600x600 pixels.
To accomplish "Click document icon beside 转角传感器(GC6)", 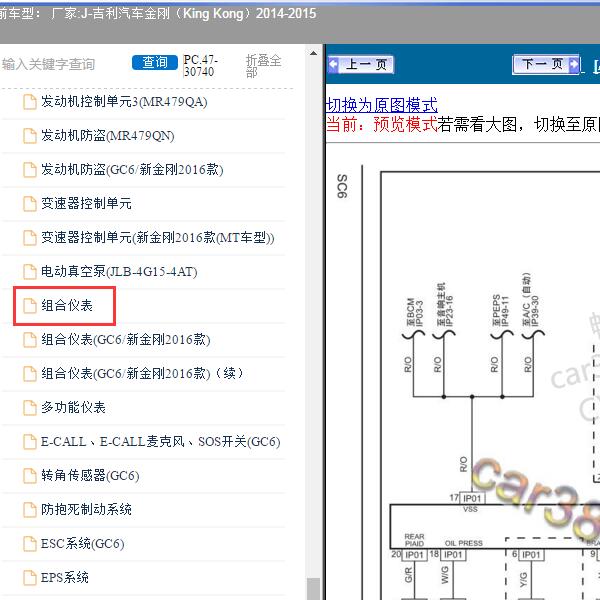I will pyautogui.click(x=30, y=476).
